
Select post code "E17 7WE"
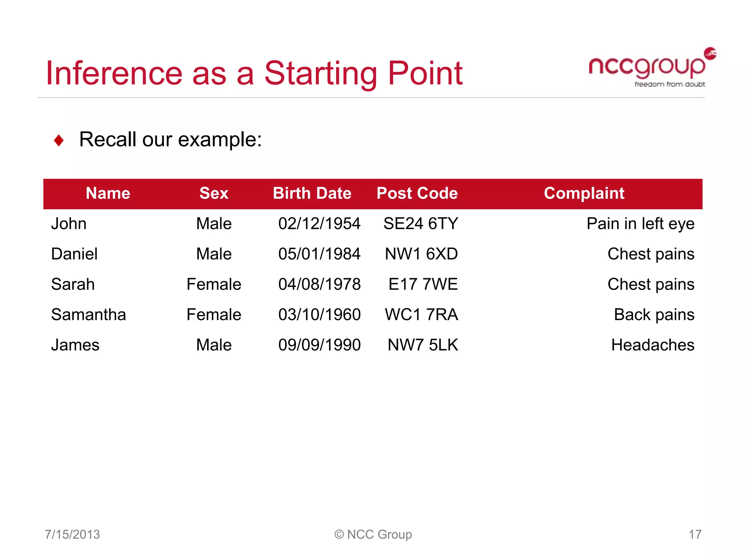(423, 284)
